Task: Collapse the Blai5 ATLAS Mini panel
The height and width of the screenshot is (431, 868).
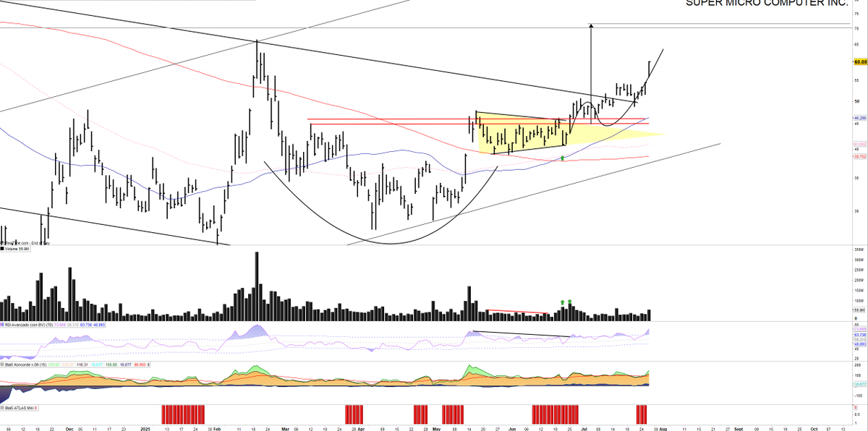Action: 18,408
